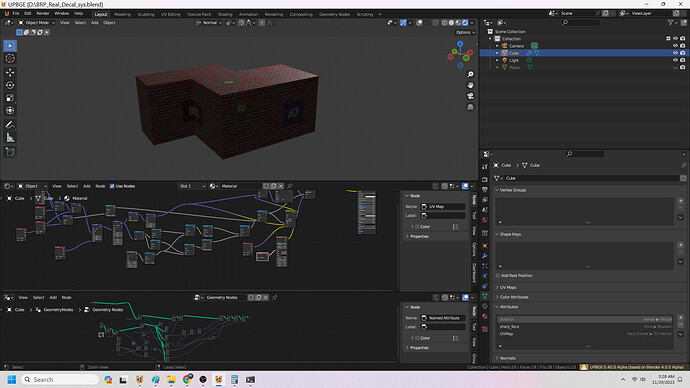The image size is (690, 388).
Task: Toggle Collection exclude checkbox in outliner
Action: tap(668, 39)
